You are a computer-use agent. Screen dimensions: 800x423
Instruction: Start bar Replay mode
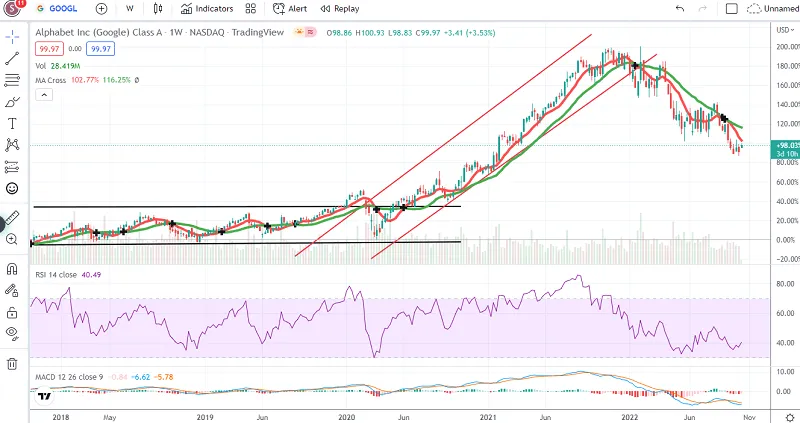click(x=340, y=9)
